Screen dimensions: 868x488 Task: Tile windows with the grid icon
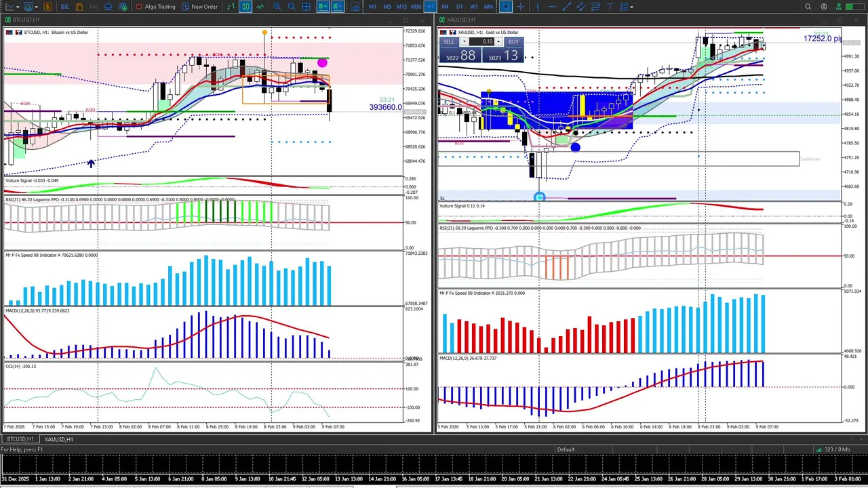[306, 6]
